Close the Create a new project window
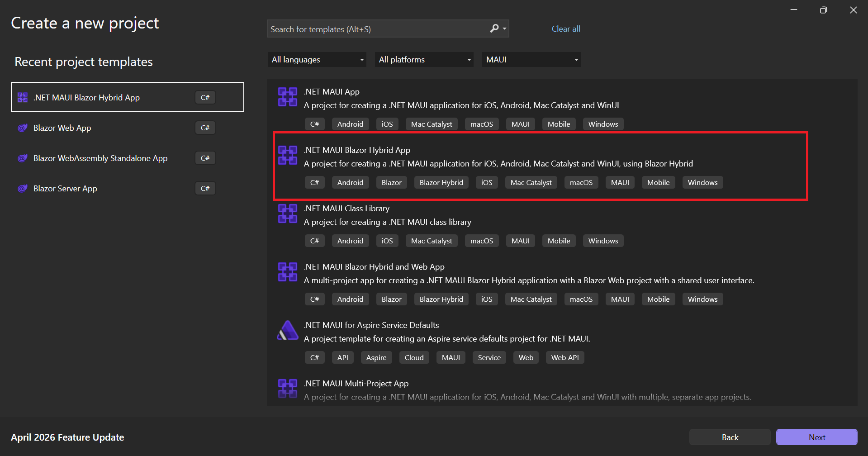The width and height of the screenshot is (868, 456). 853,10
